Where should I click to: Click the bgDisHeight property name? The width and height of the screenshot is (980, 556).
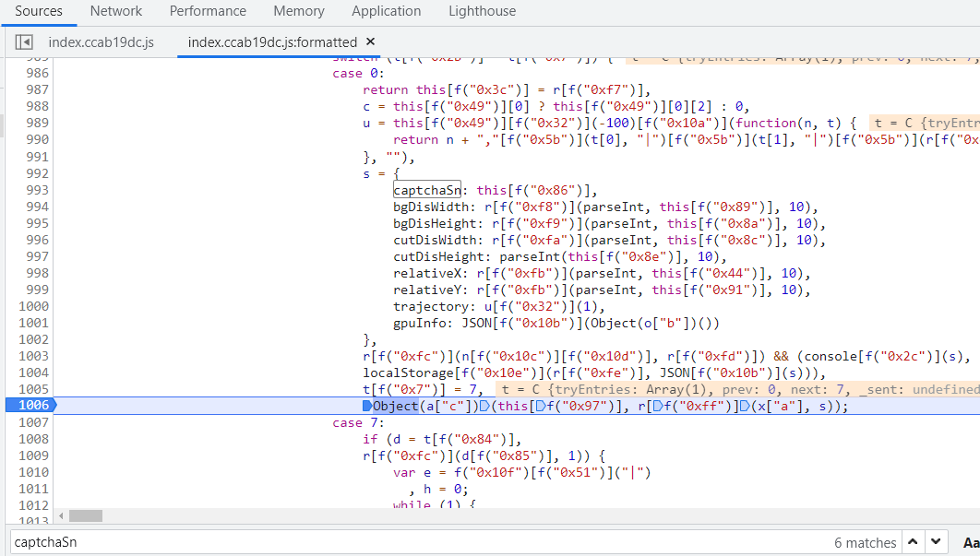click(435, 223)
